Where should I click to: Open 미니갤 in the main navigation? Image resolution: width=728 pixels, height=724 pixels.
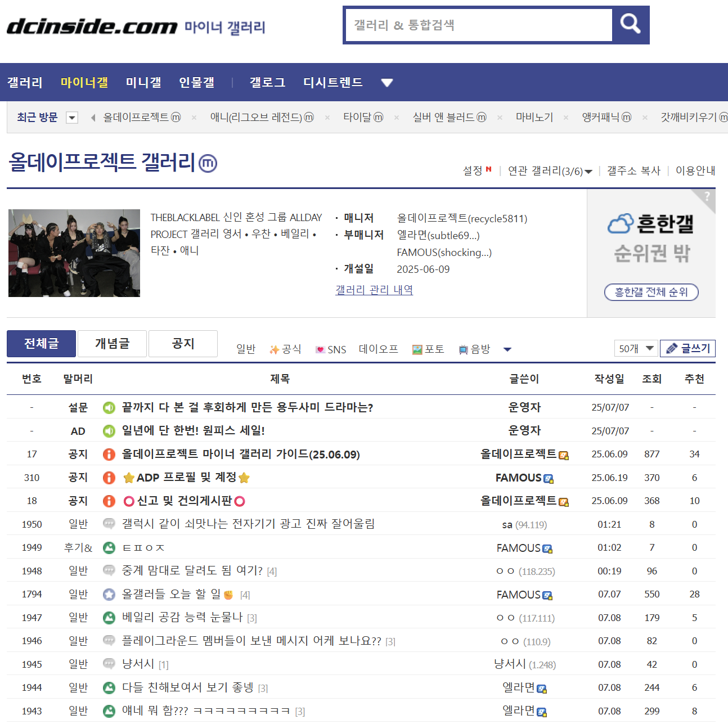point(143,83)
